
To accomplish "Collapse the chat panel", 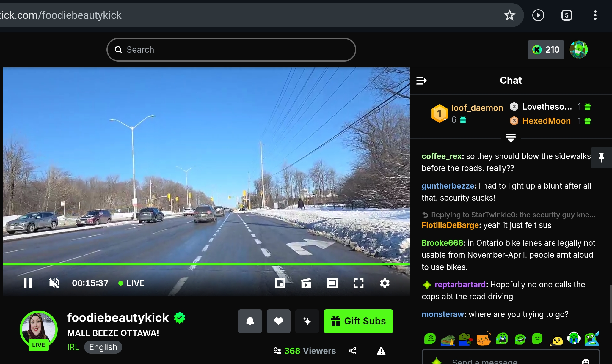I will click(x=421, y=81).
